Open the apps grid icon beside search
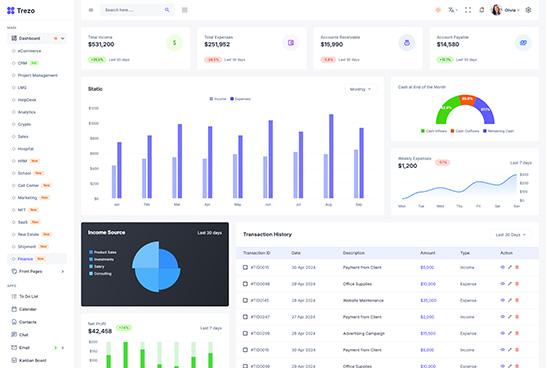The width and height of the screenshot is (546, 368). [185, 10]
